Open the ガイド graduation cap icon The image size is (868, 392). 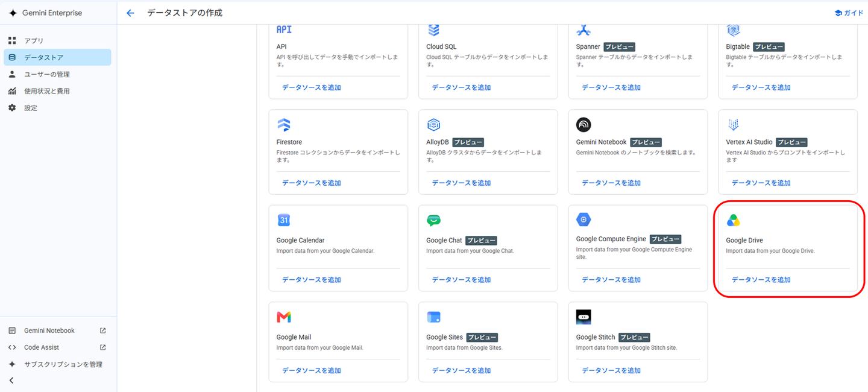pos(838,13)
